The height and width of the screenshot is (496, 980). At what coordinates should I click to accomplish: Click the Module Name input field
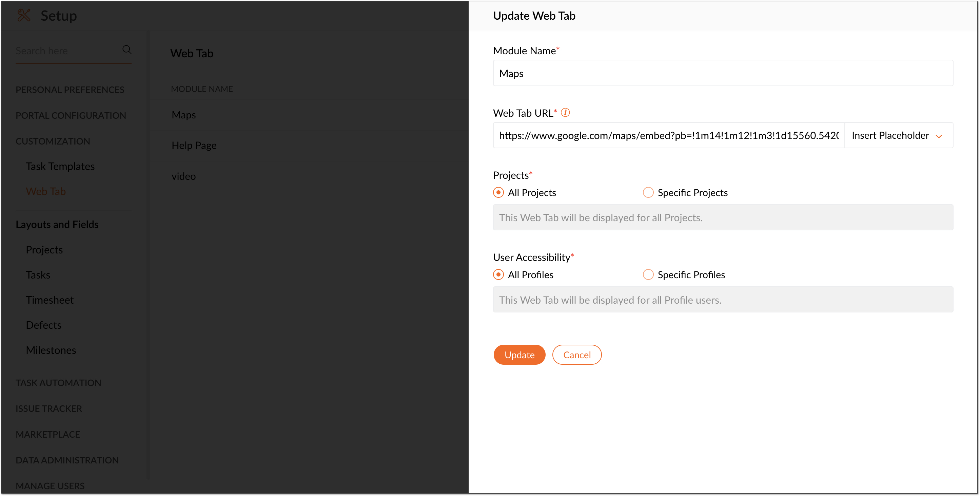coord(723,73)
